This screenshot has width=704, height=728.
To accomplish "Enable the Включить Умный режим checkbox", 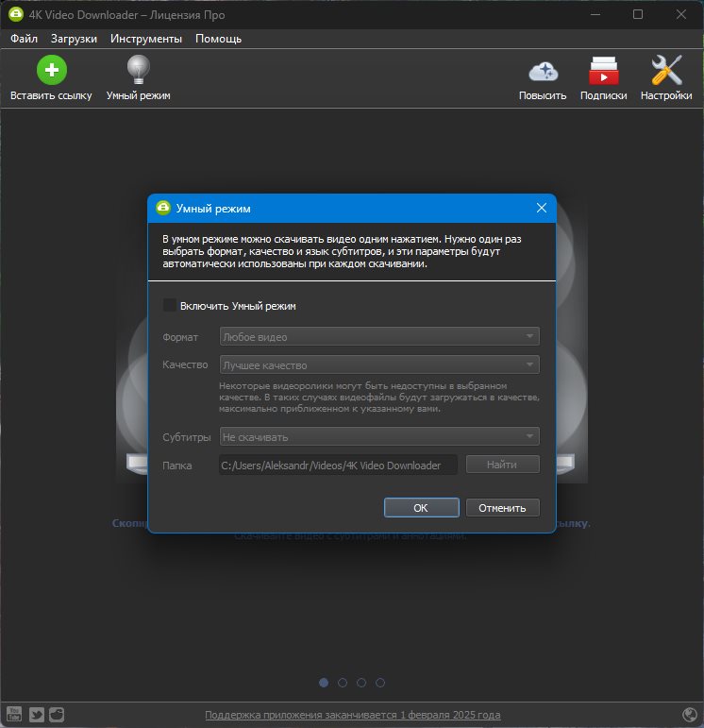I will (170, 306).
